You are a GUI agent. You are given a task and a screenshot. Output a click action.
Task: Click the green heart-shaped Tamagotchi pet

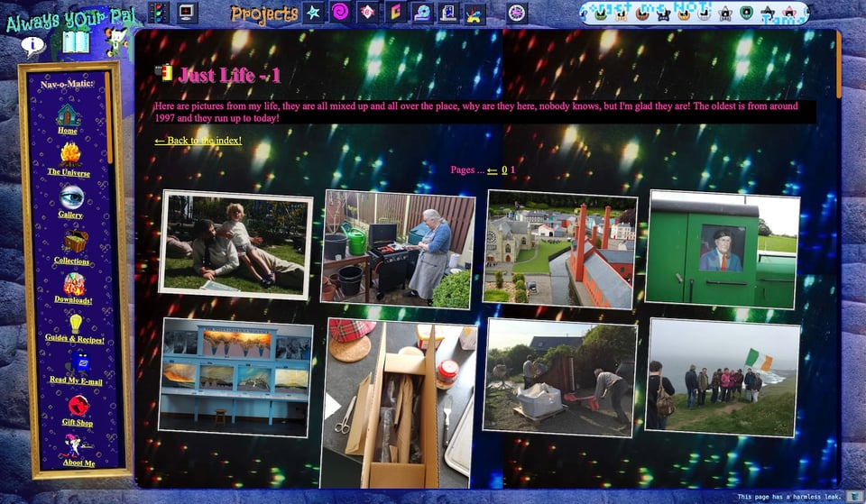[x=746, y=14]
